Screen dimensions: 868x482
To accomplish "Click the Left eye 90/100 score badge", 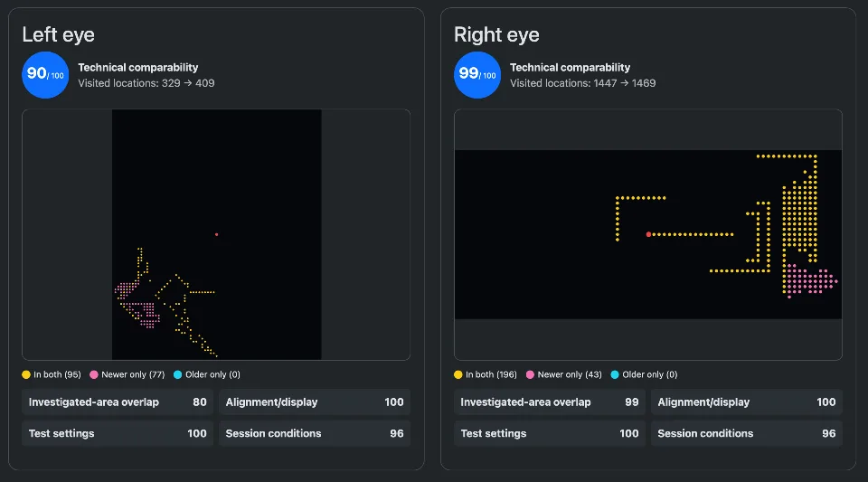I will (x=45, y=75).
